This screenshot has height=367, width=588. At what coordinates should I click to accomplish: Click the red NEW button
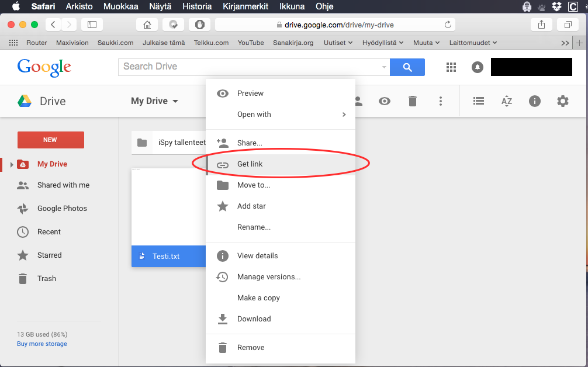pyautogui.click(x=51, y=140)
